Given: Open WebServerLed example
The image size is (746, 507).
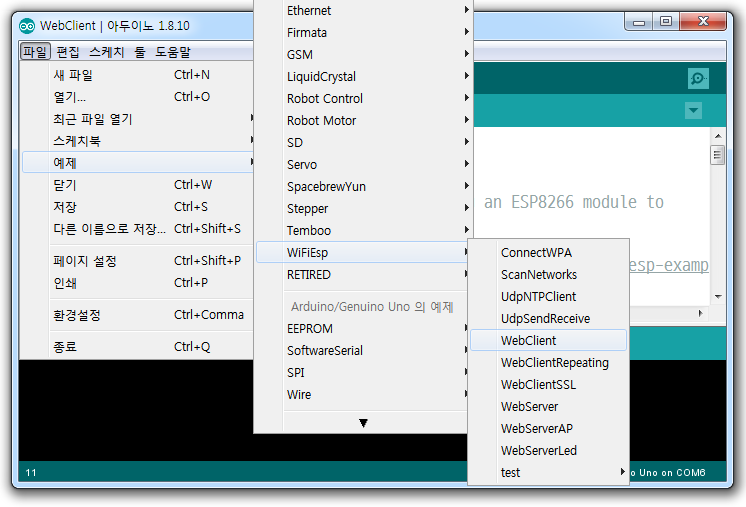Looking at the screenshot, I should pos(549,450).
